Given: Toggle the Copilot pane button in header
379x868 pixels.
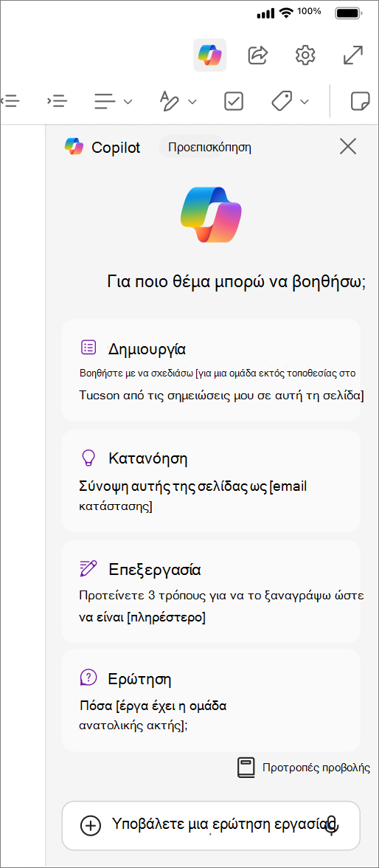Looking at the screenshot, I should click(209, 55).
